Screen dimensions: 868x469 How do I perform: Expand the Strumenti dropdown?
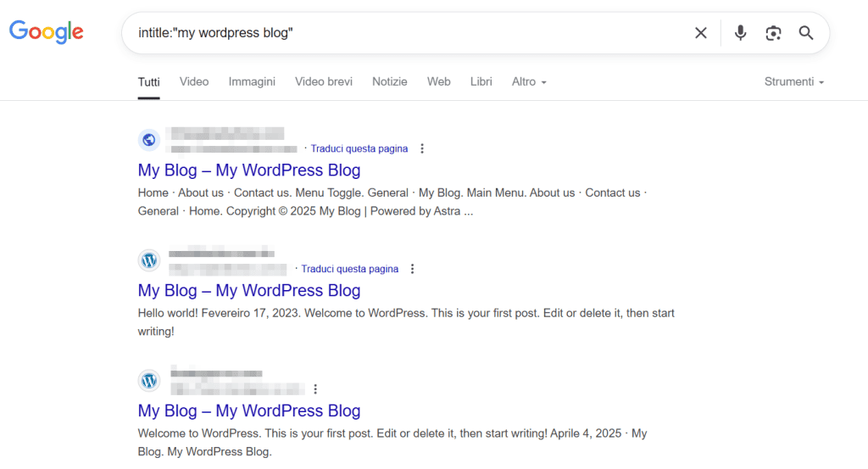pyautogui.click(x=793, y=82)
